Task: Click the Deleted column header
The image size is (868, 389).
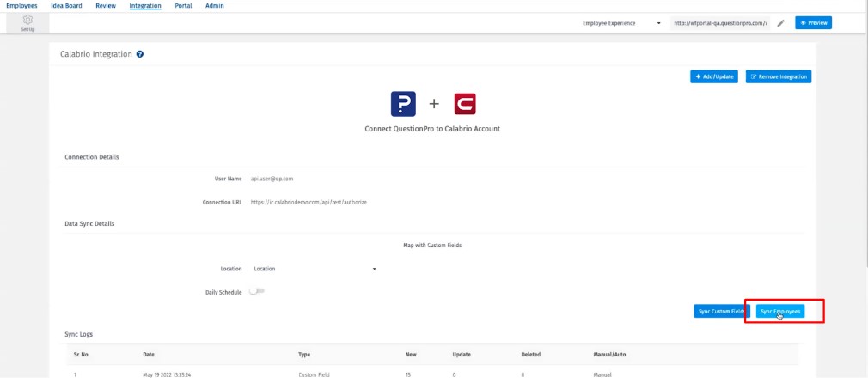Action: coord(530,354)
